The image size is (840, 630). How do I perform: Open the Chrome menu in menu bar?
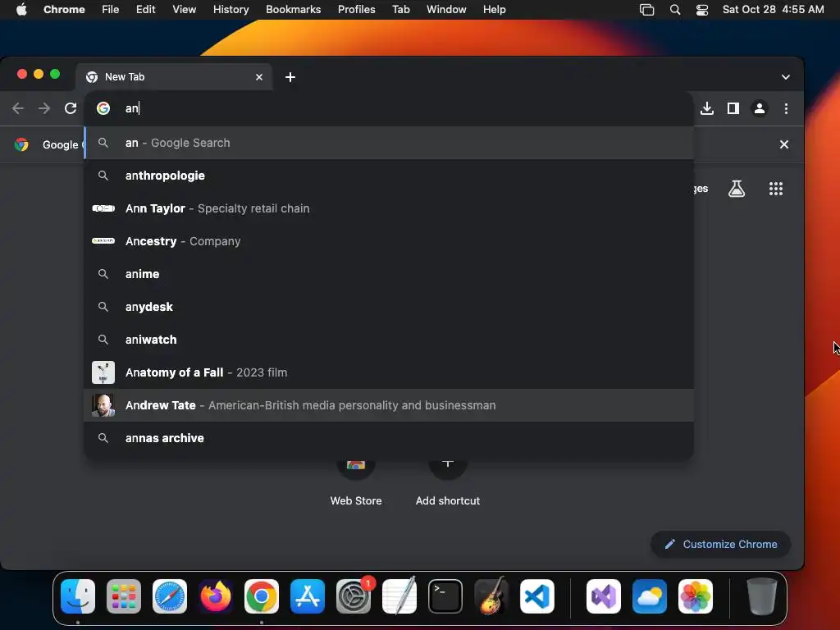(x=64, y=10)
